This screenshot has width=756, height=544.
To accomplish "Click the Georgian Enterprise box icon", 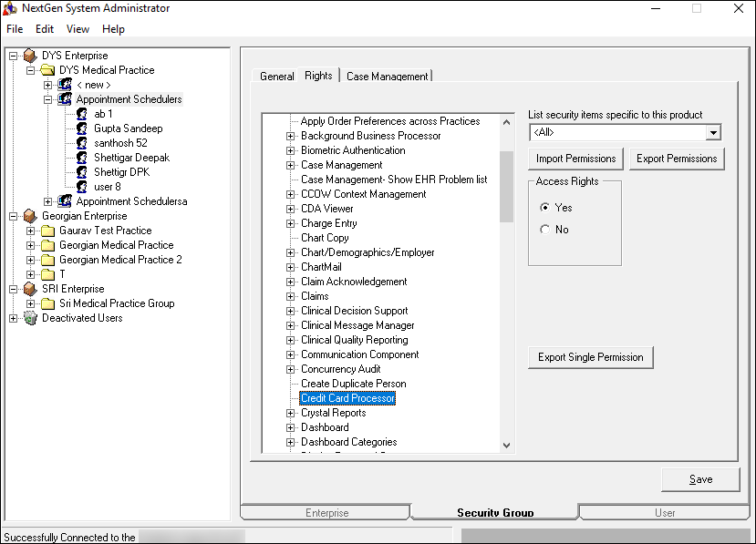I will [x=30, y=216].
